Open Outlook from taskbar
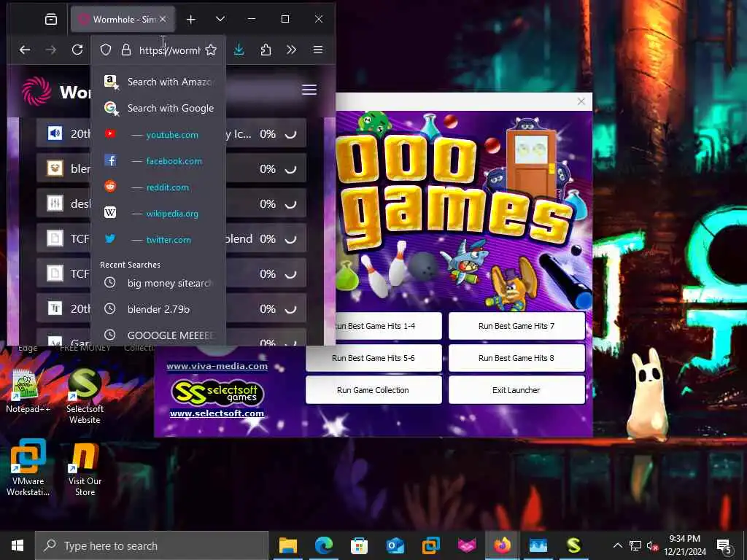Screen dimensions: 747x560 395,545
